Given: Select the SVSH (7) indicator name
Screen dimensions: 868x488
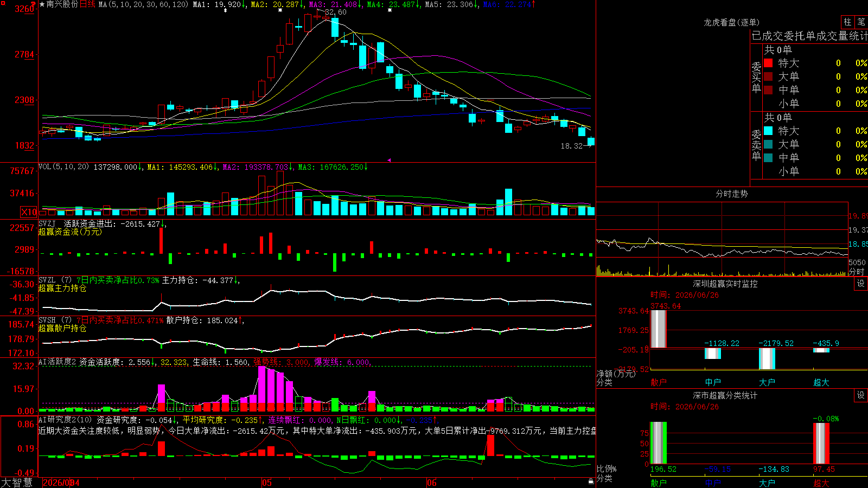Looking at the screenshot, I should 55,320.
